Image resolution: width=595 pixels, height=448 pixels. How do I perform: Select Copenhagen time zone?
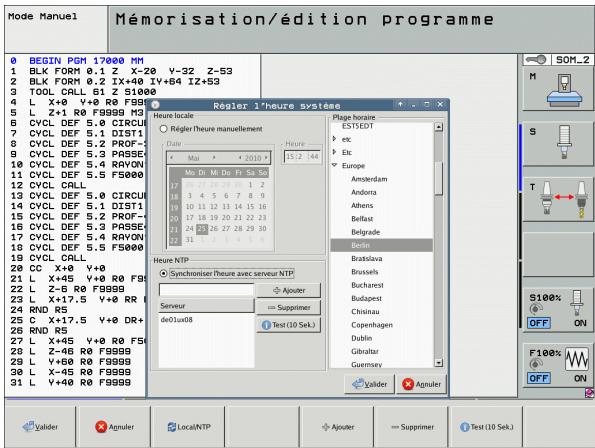pos(372,325)
